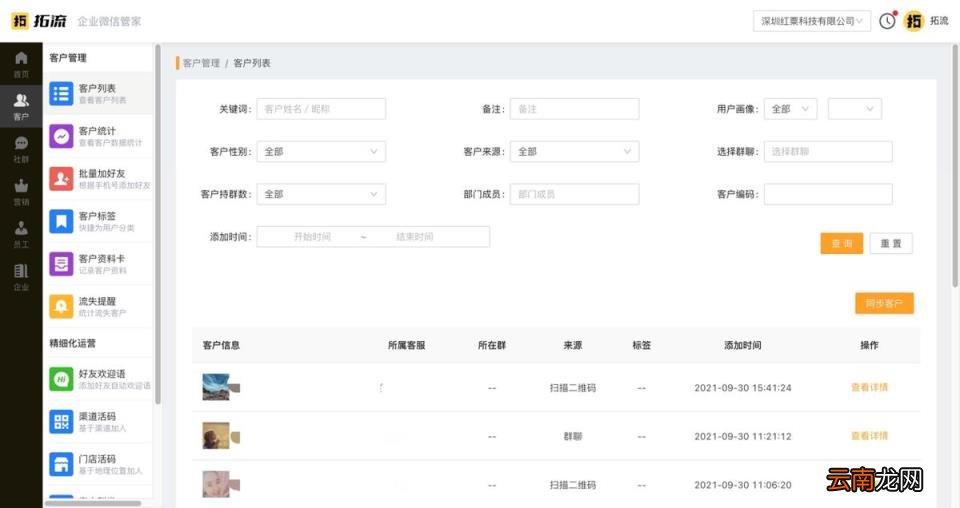Image resolution: width=960 pixels, height=508 pixels.
Task: Click the 好友欢迎语 green Hi icon
Action: tap(61, 379)
